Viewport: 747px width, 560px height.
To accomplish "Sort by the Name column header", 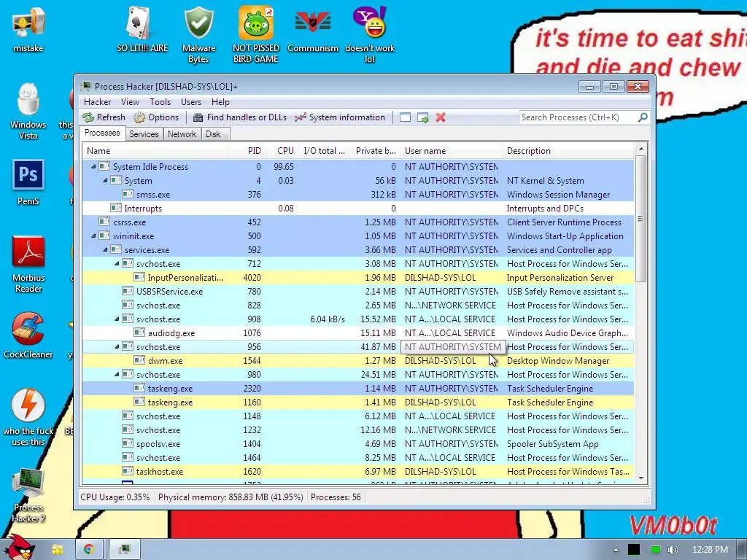I will (155, 151).
